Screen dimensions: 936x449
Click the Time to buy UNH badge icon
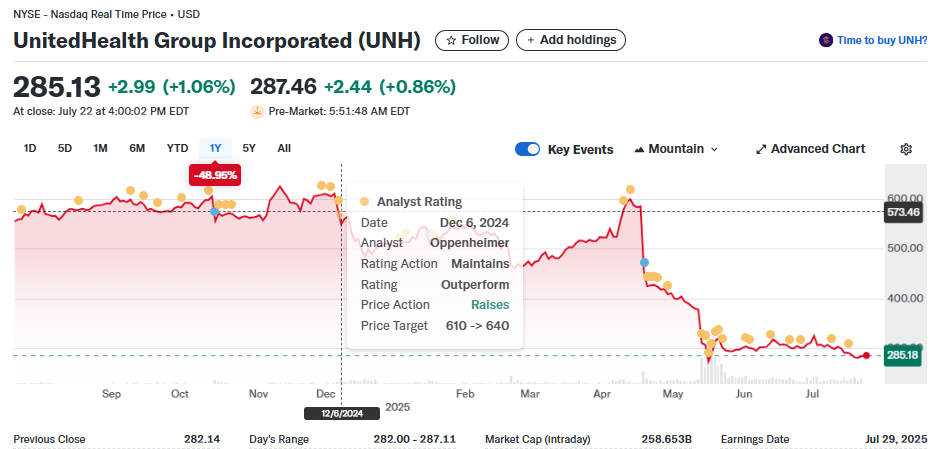(826, 41)
